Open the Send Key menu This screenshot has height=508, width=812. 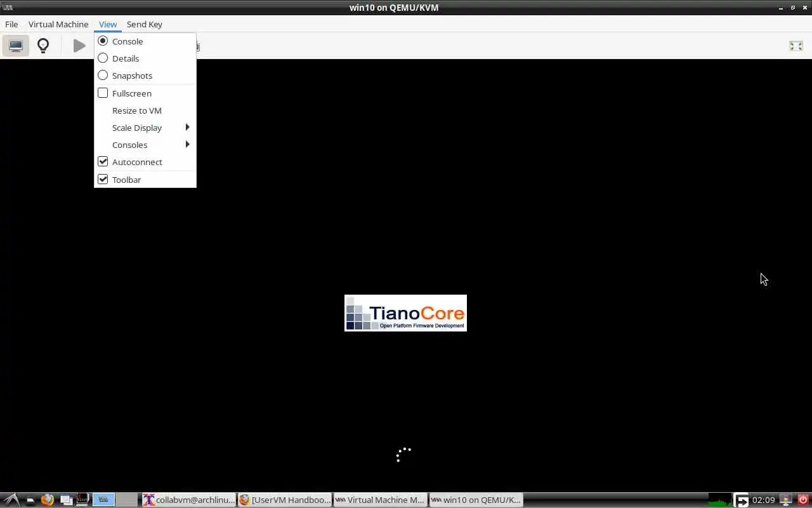point(145,24)
